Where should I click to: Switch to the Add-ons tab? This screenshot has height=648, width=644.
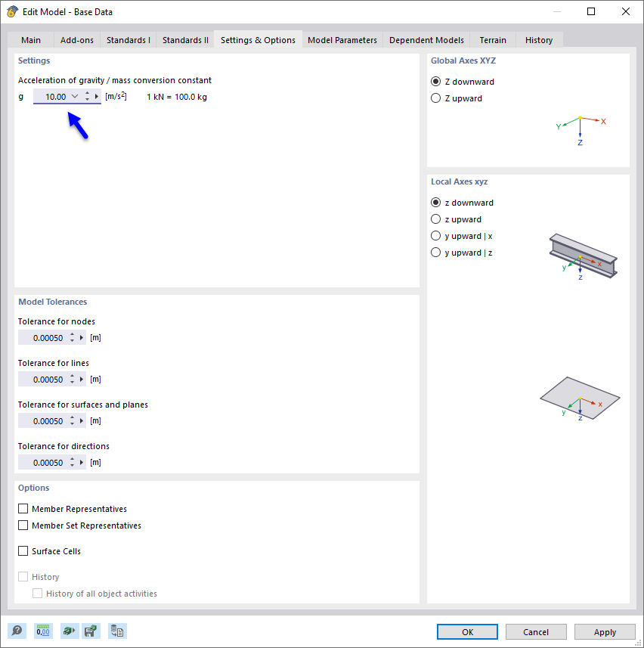[x=77, y=40]
